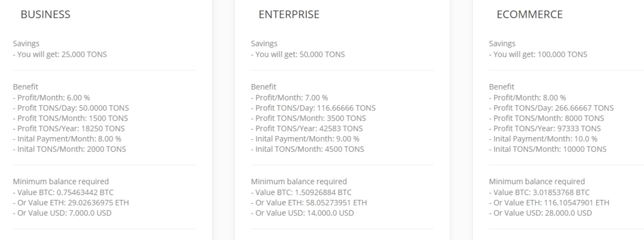Click the ENTERPRISE plan heading
The width and height of the screenshot is (644, 240).
(x=289, y=14)
